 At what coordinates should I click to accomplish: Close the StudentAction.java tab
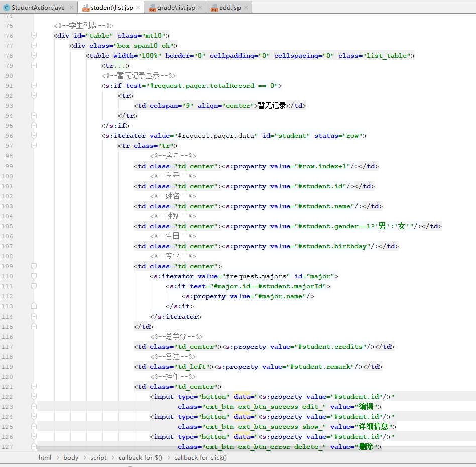71,8
